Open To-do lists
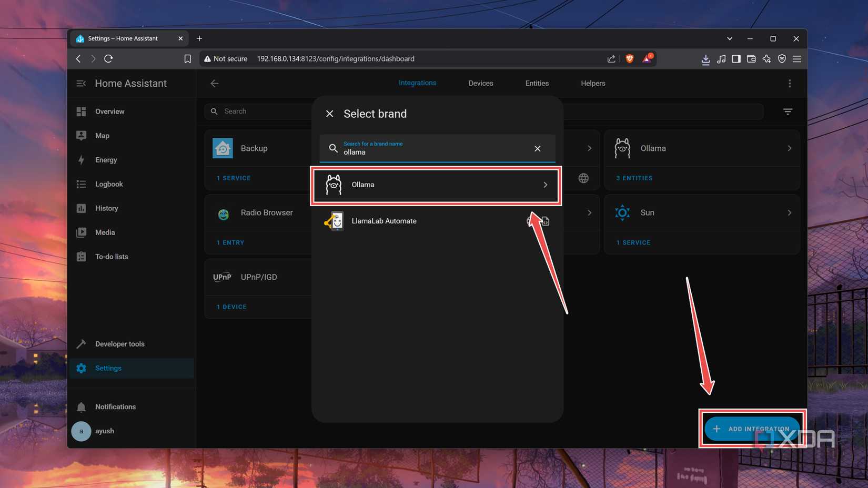This screenshot has height=488, width=868. (x=132, y=257)
